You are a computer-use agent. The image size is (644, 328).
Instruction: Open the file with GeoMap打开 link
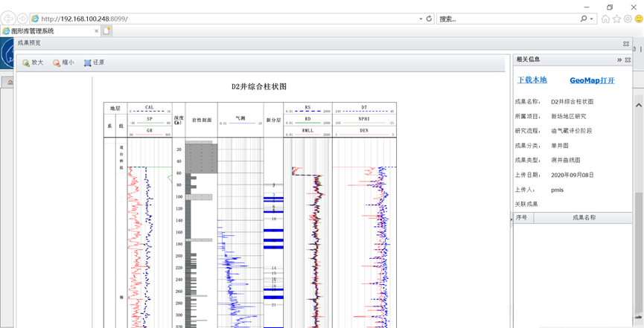pyautogui.click(x=592, y=80)
